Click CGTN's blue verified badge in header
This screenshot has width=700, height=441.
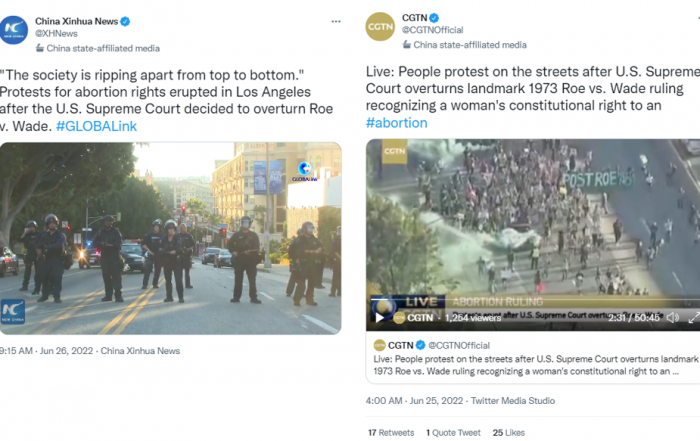(434, 18)
